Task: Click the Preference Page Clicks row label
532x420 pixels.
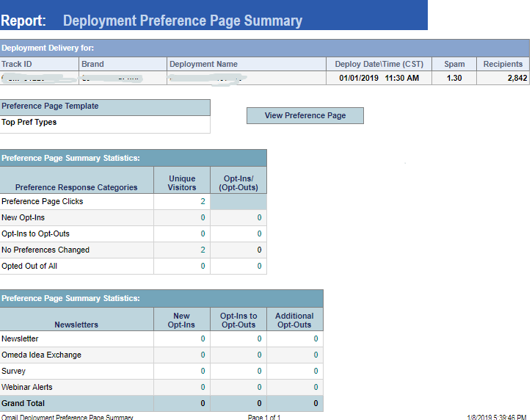Action: pos(43,201)
